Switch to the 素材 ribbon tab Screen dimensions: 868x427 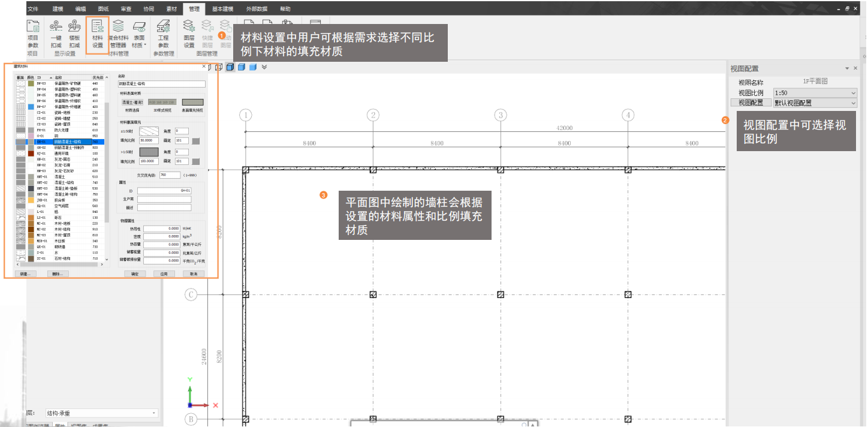[x=171, y=9]
